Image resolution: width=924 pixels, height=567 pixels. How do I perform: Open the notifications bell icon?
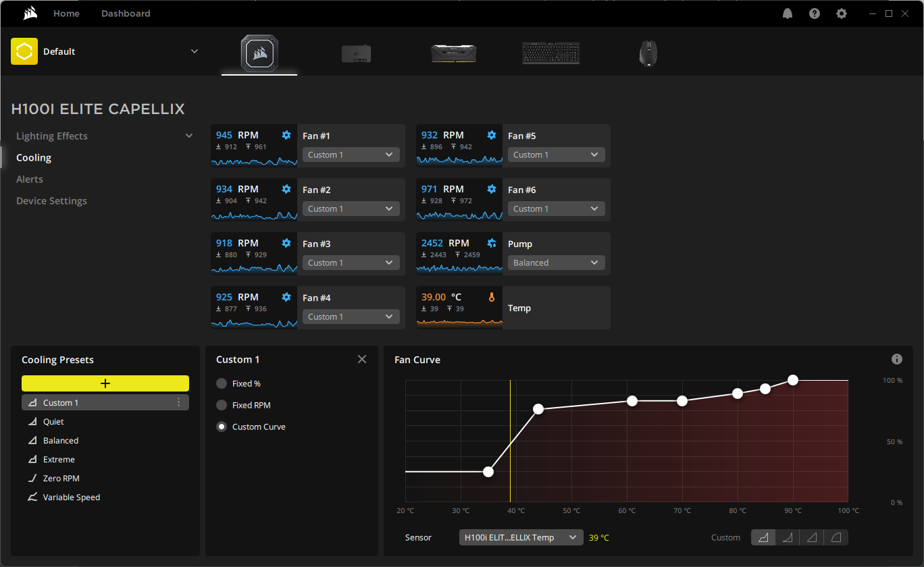[788, 13]
